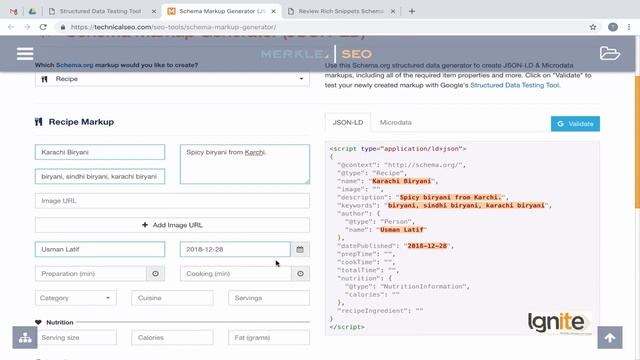
Task: Click the Validate button
Action: [x=575, y=124]
